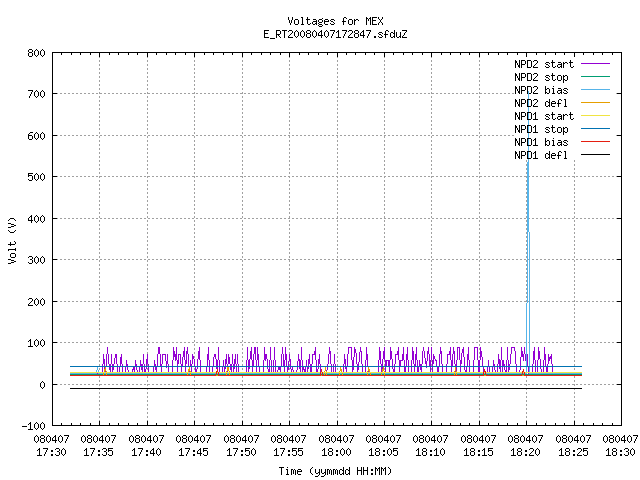Select the filename E_RT20080407172847.sfduZ

click(x=335, y=34)
